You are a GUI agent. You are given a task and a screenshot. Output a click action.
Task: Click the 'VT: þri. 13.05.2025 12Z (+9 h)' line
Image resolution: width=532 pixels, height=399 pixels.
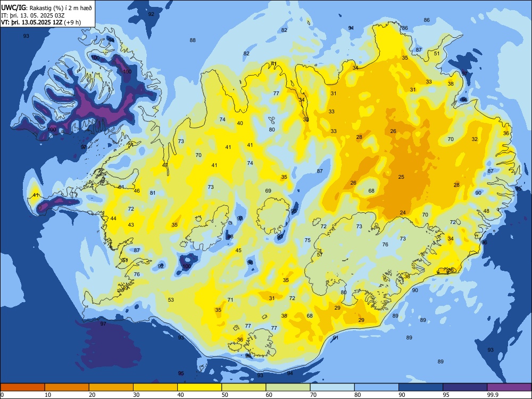[x=41, y=22]
